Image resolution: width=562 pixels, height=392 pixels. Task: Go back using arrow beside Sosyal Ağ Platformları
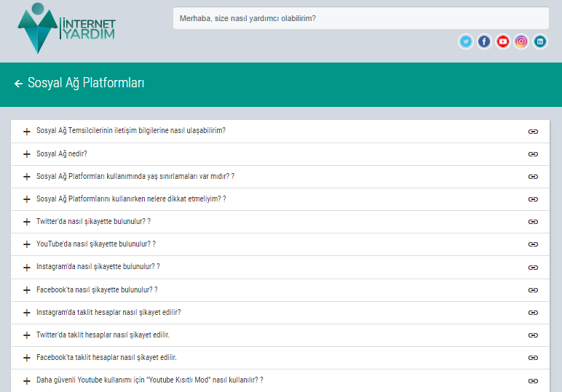click(x=18, y=84)
